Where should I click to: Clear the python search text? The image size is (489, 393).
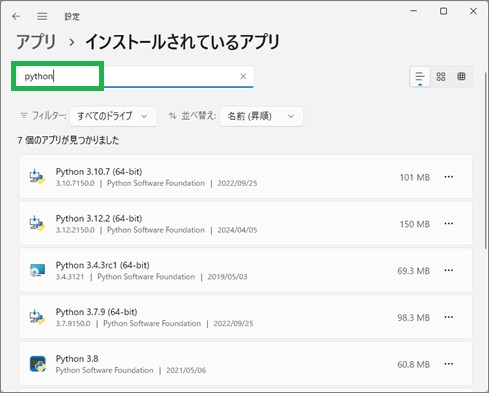(x=243, y=76)
